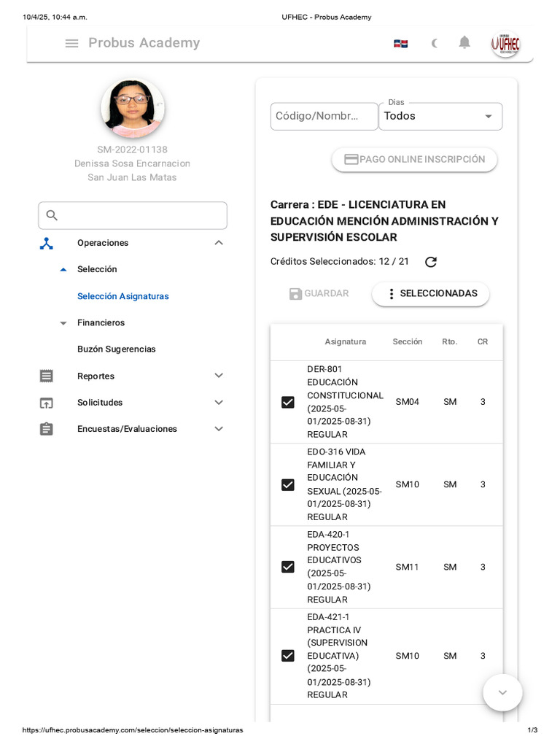Click the Operaciones network icon
Image resolution: width=560 pixels, height=747 pixels.
(47, 243)
